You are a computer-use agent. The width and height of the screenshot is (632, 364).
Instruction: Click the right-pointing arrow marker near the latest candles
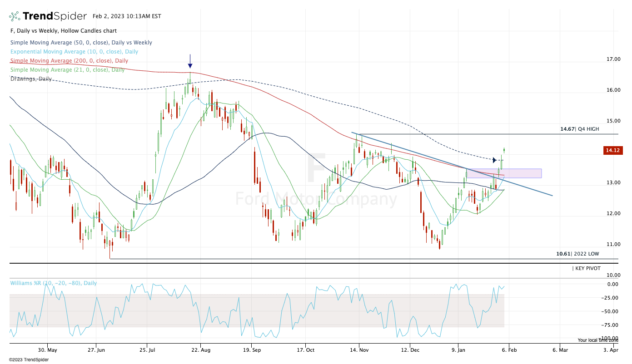tap(494, 160)
